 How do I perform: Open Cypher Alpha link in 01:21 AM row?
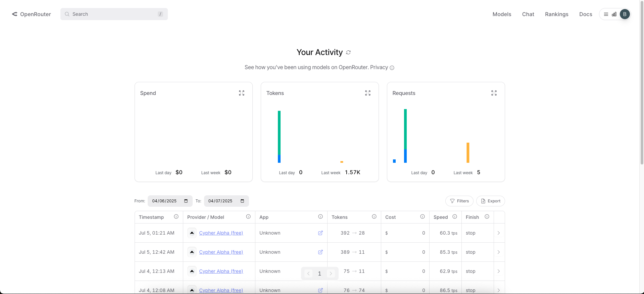click(221, 233)
